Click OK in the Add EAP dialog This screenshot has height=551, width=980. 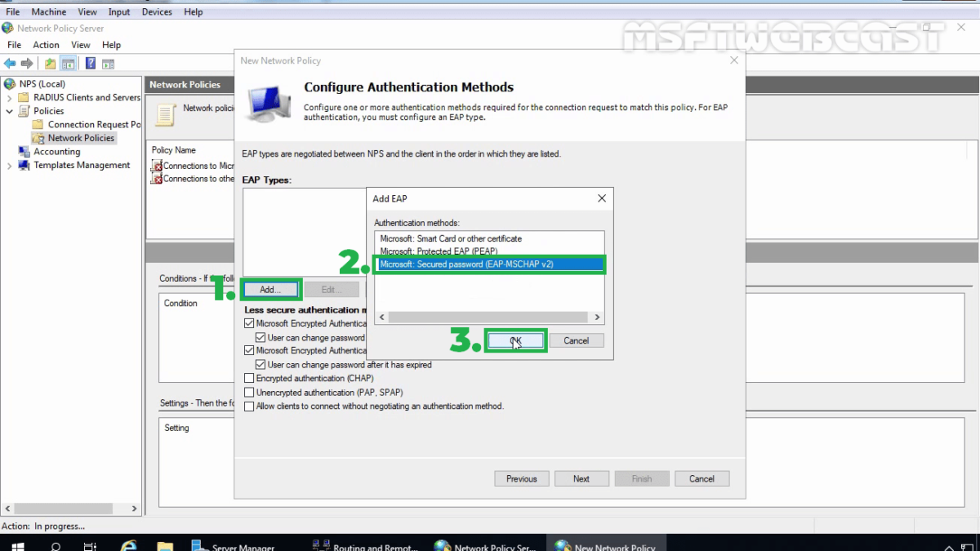[515, 340]
